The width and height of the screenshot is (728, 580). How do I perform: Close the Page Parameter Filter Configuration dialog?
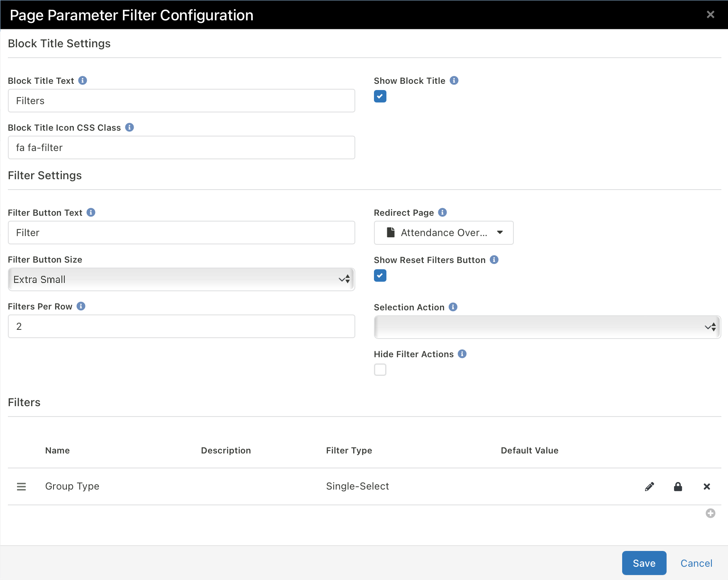click(x=711, y=15)
